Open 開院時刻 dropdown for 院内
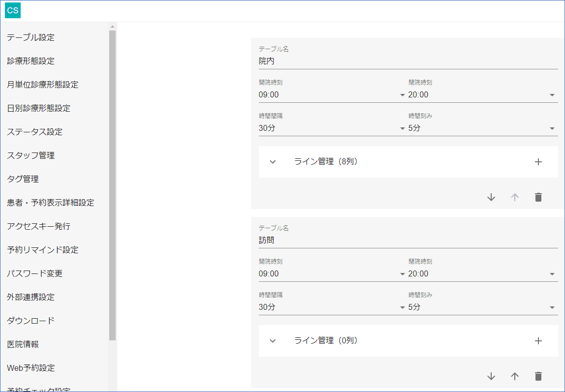Screen dimensions: 565x392 [x=331, y=95]
